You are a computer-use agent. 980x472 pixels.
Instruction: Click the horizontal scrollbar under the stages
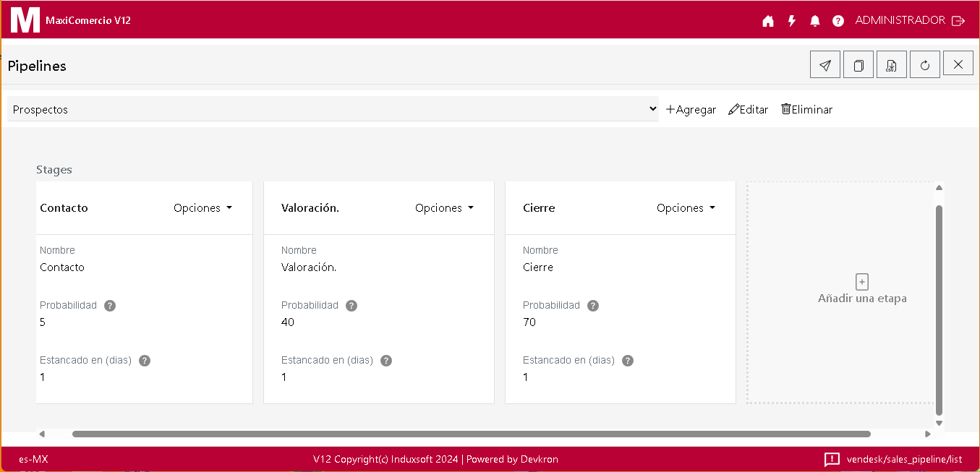pyautogui.click(x=470, y=434)
